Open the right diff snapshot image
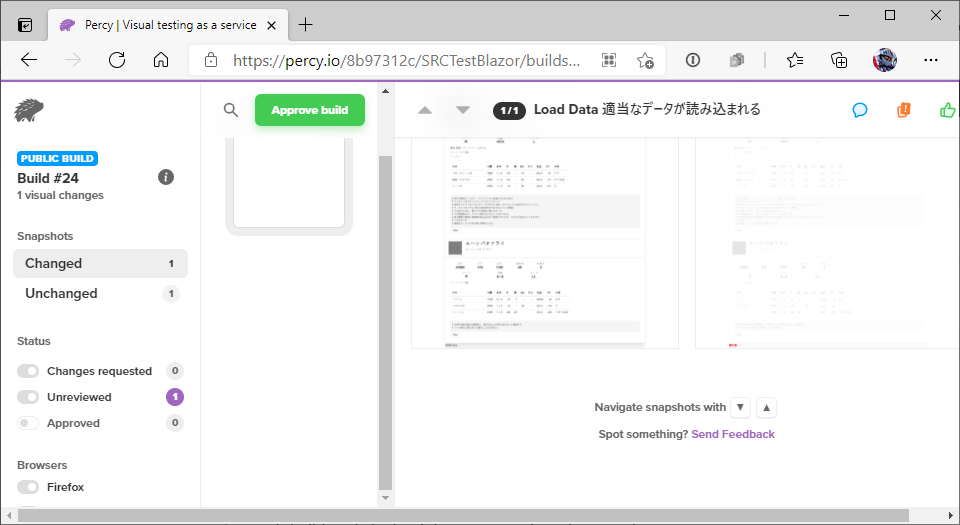The height and width of the screenshot is (525, 960). pos(828,244)
